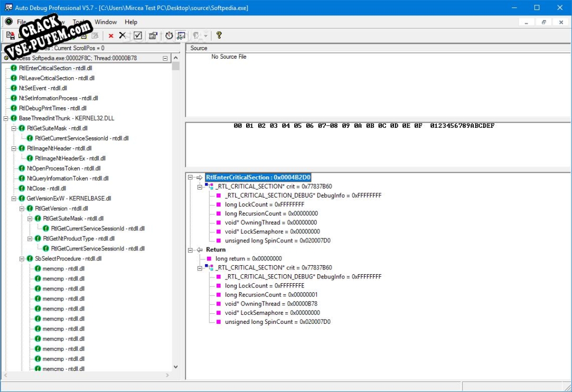Viewport: 572px width, 392px height.
Task: Collapse the highlighted RtlEnterCriticalSection : 0x0004B2D0 node
Action: (190, 178)
